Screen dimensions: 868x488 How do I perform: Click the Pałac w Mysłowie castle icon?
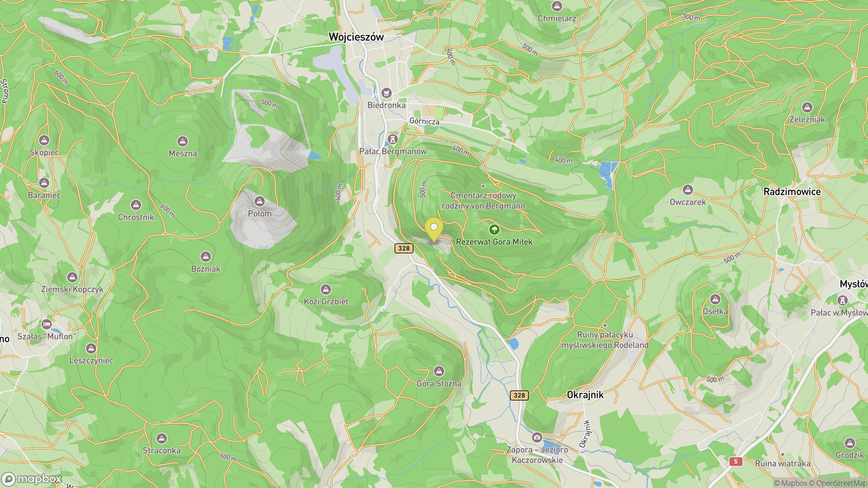pos(843,300)
